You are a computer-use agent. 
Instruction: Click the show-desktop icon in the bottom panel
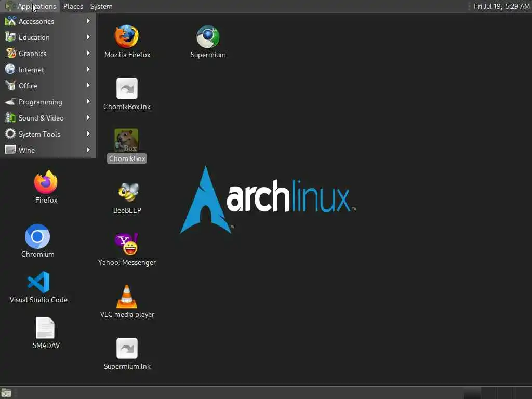click(x=6, y=393)
